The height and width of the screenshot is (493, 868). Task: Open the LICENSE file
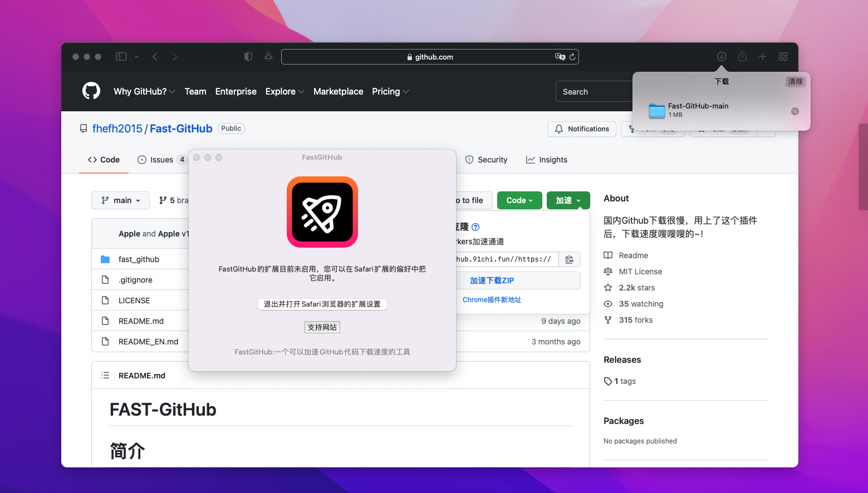click(134, 300)
